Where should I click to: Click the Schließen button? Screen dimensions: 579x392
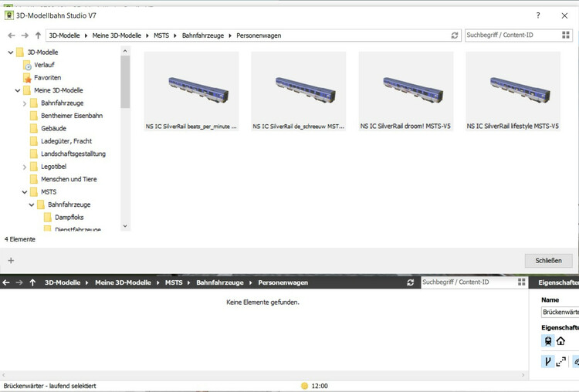[x=548, y=261]
